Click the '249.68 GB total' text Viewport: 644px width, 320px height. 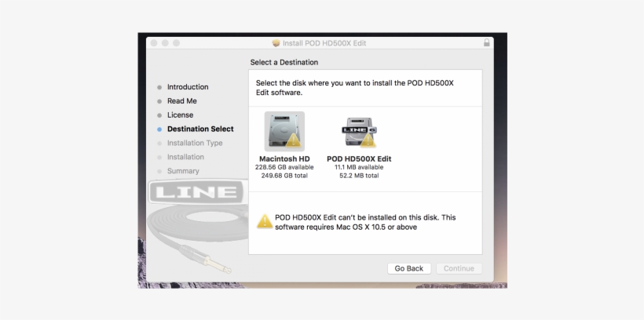pyautogui.click(x=284, y=176)
